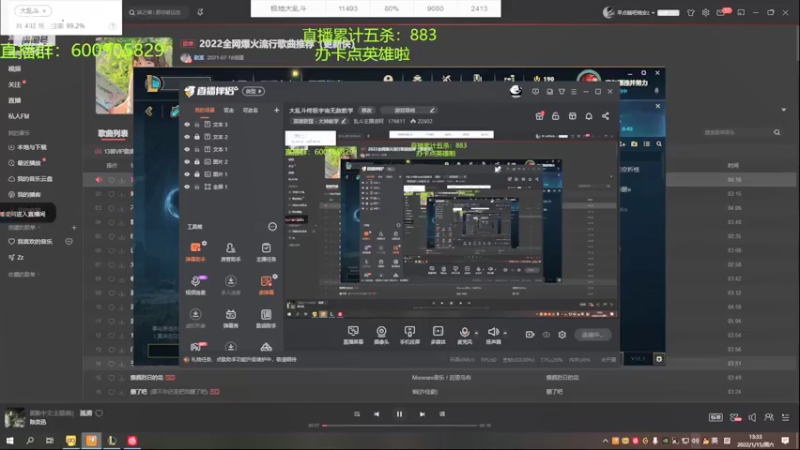Add 直播屏幕 screen capture source

click(x=353, y=335)
